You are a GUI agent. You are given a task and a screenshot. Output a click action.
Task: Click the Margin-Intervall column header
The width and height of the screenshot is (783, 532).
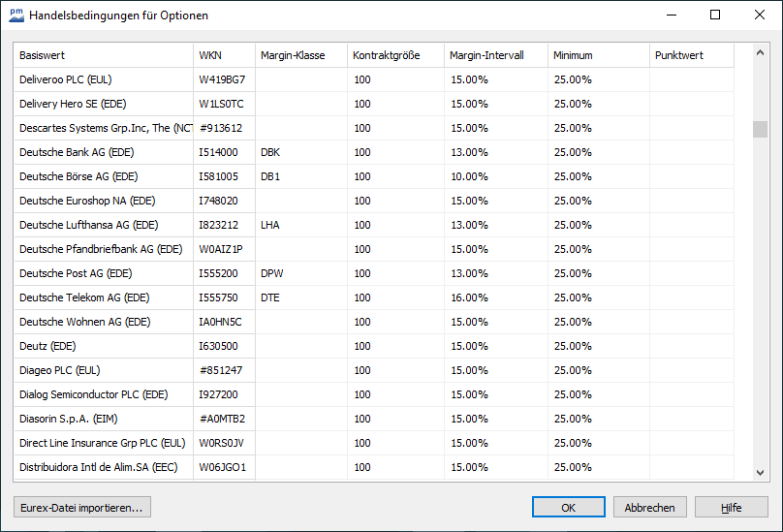coord(495,55)
